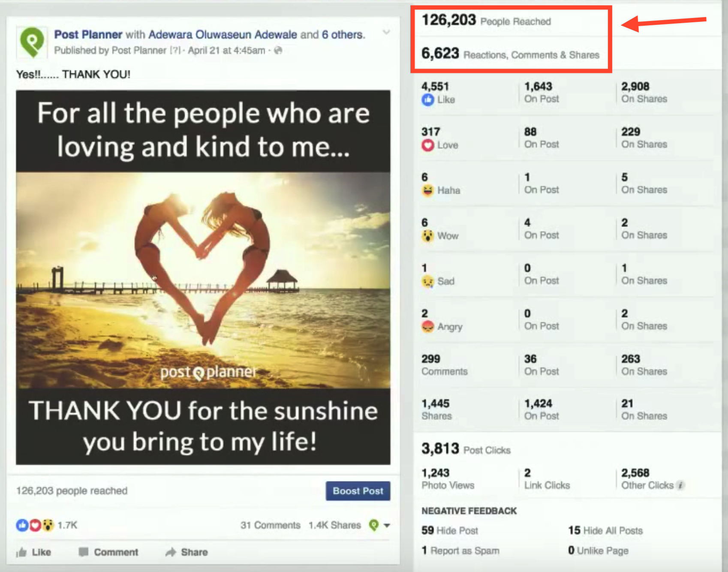728x572 pixels.
Task: Click '1 Report as Spam'
Action: coord(461,551)
